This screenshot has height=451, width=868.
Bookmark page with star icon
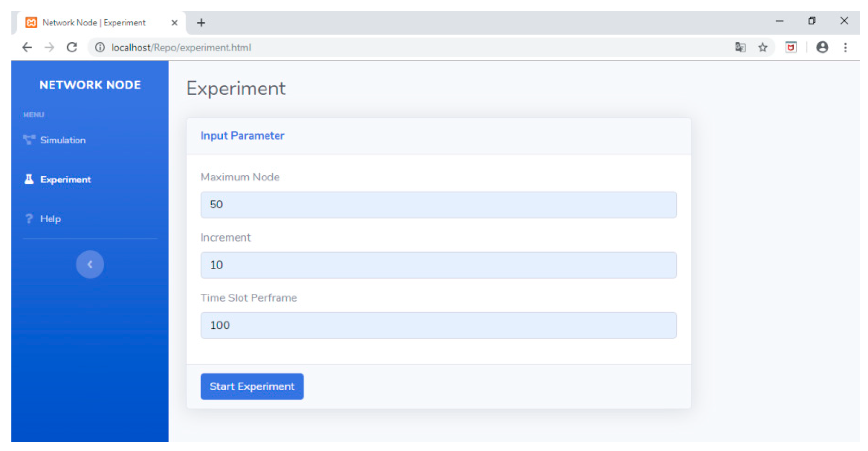[x=763, y=48]
